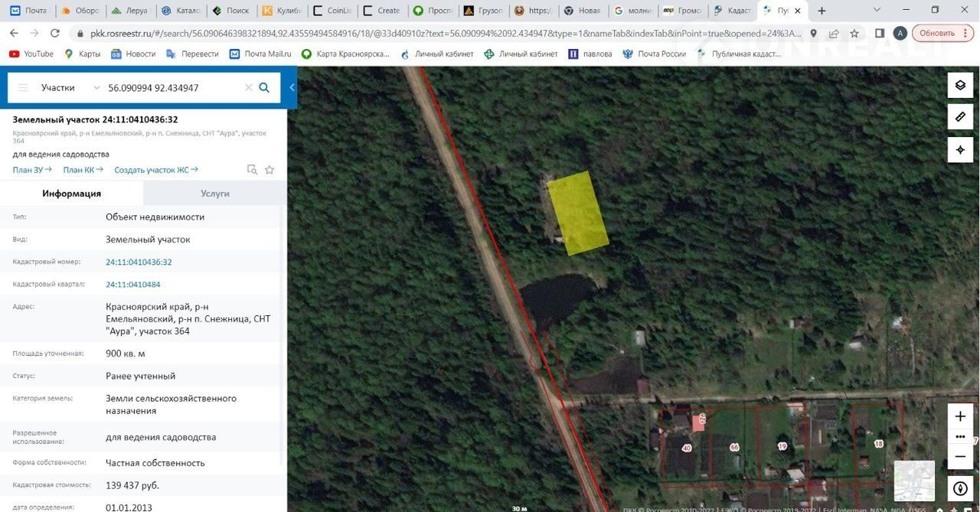
Task: Open the map layers panel
Action: coord(960,85)
